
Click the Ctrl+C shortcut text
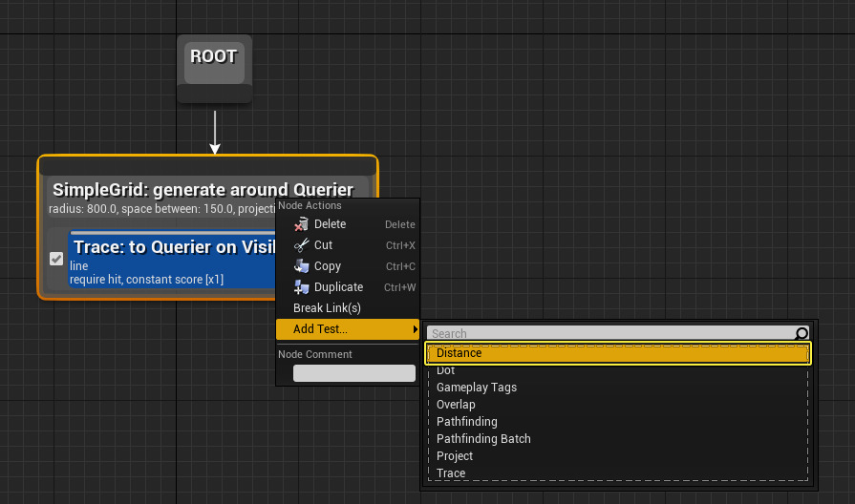tap(400, 266)
